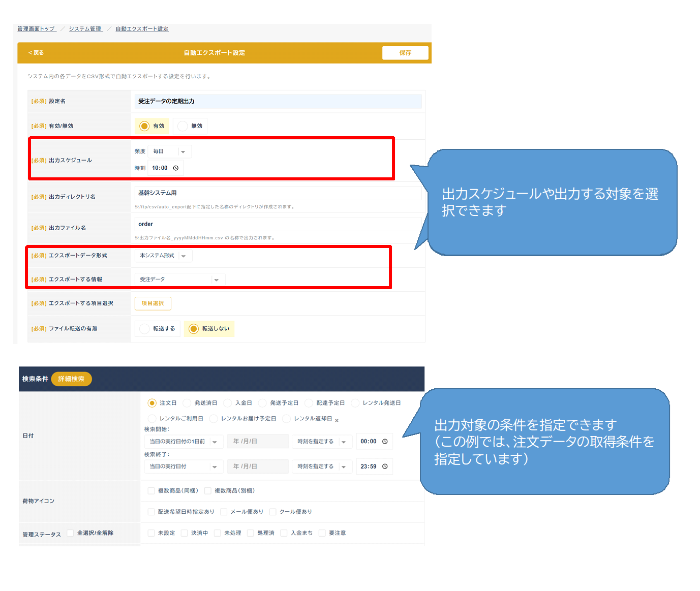This screenshot has width=700, height=591.
Task: Expand the 本システム形式 export format dropdown
Action: click(x=163, y=256)
